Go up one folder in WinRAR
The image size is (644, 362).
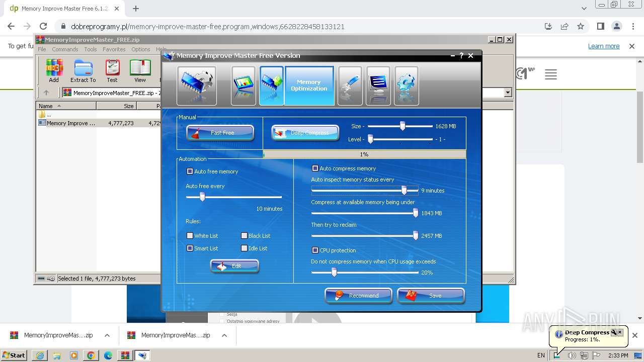pyautogui.click(x=46, y=93)
